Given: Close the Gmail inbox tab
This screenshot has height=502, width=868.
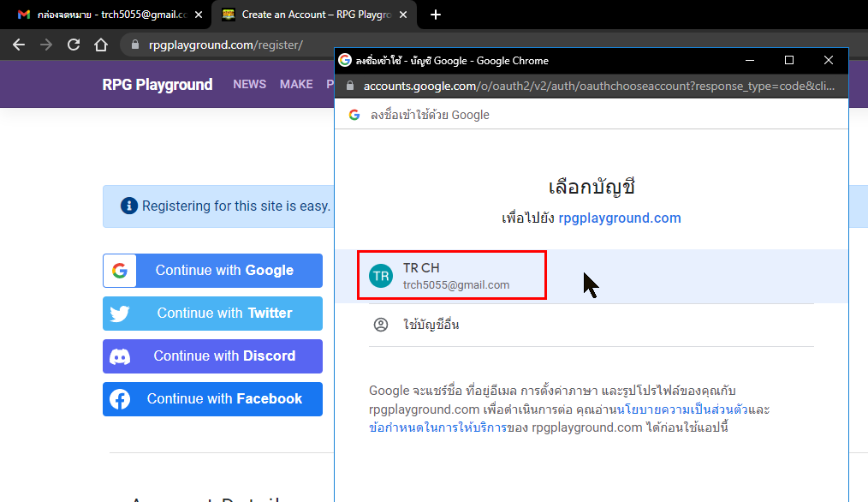Looking at the screenshot, I should [199, 15].
